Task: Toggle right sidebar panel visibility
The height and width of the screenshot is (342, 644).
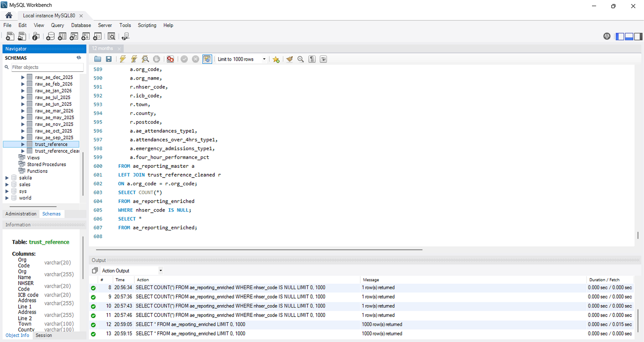Action: click(638, 36)
